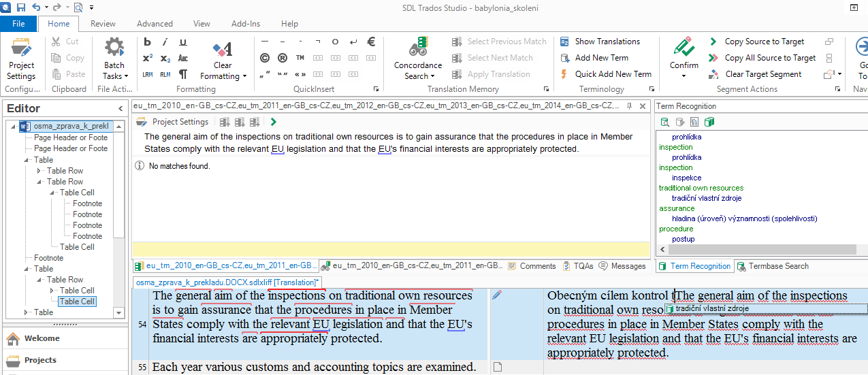Viewport: 868px width, 375px height.
Task: Switch to the Advanced ribbon tab
Action: (155, 24)
